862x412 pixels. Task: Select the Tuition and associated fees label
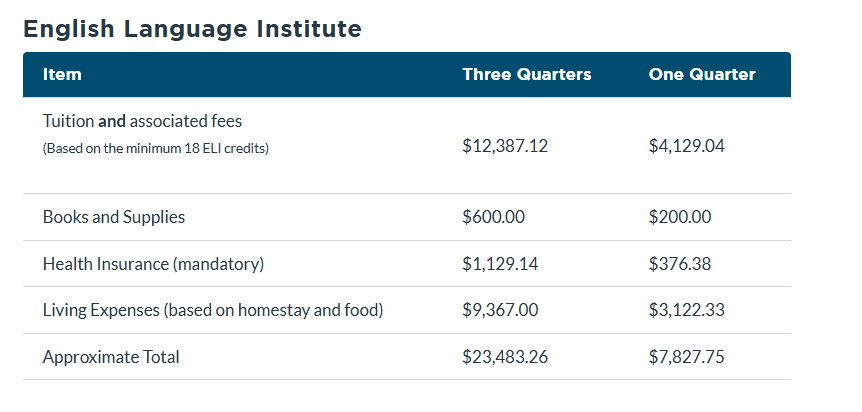click(x=142, y=121)
